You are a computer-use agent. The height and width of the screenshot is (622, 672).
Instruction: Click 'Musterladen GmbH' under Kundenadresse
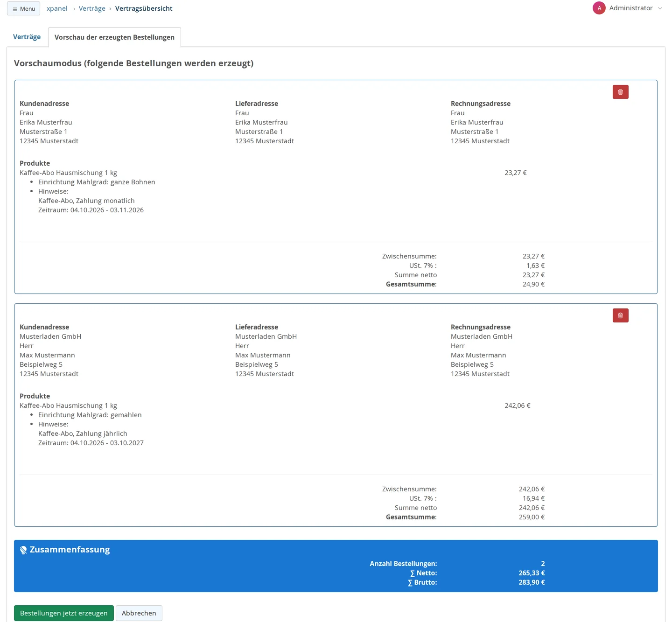coord(50,336)
